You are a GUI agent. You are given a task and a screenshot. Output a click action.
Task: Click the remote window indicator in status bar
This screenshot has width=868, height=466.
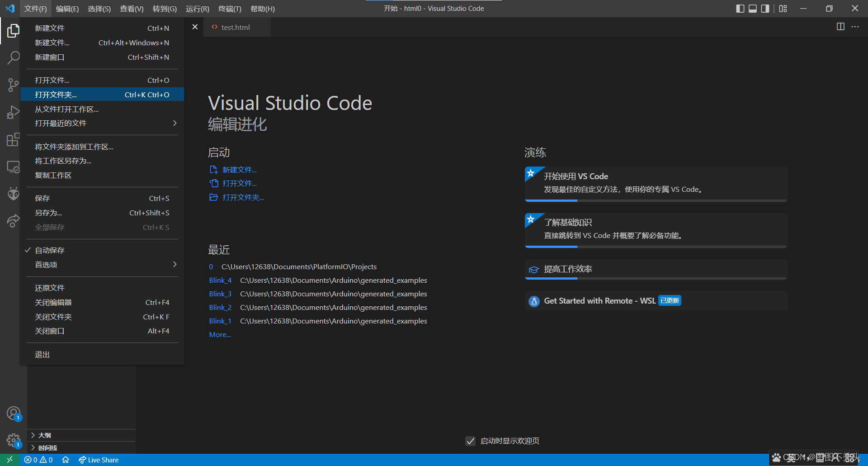point(9,460)
